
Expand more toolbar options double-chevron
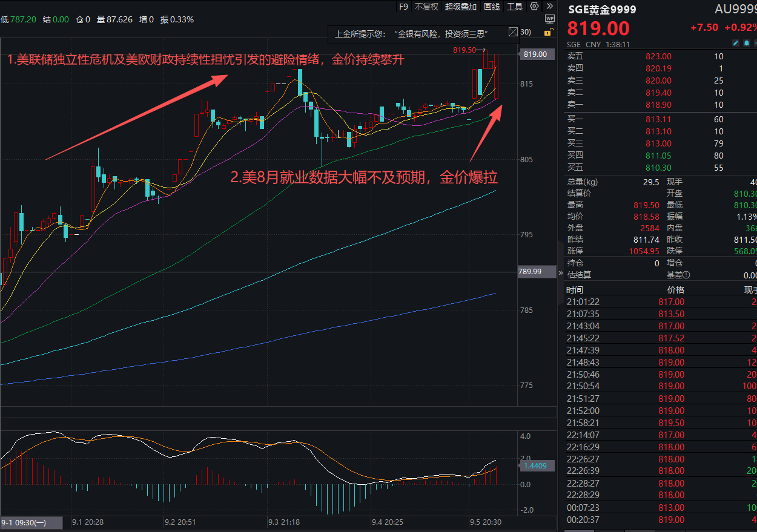click(x=549, y=7)
